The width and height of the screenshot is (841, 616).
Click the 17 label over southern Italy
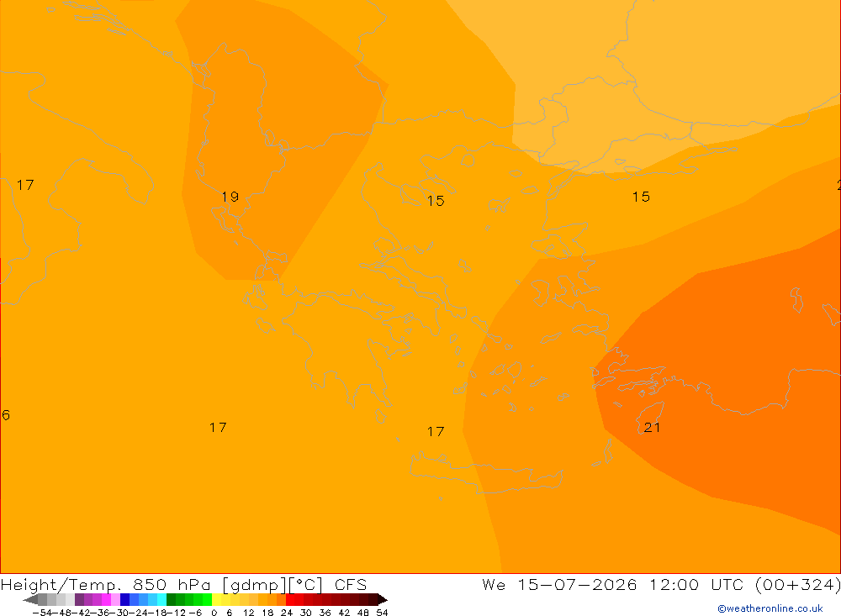tap(25, 185)
